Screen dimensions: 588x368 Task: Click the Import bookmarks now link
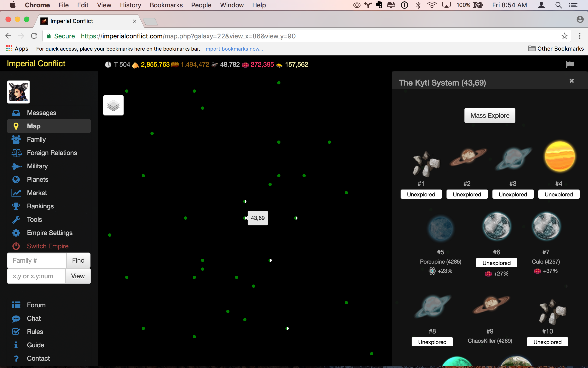point(234,49)
